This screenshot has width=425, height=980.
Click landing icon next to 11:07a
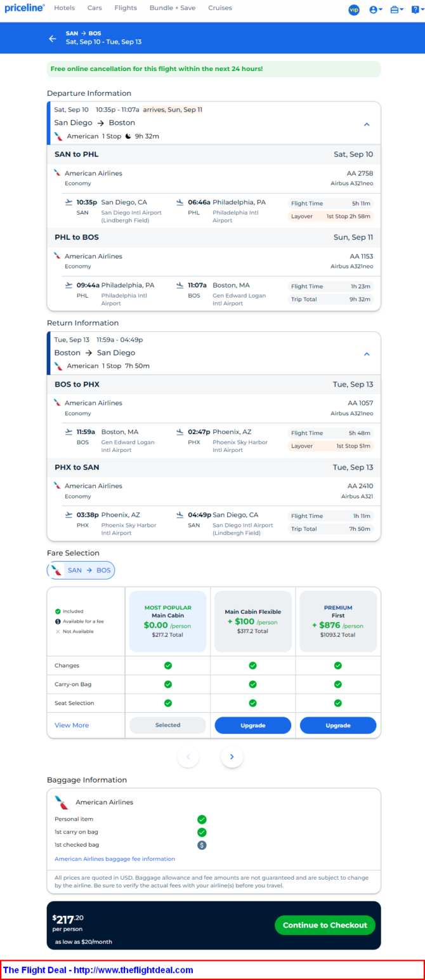click(x=180, y=286)
